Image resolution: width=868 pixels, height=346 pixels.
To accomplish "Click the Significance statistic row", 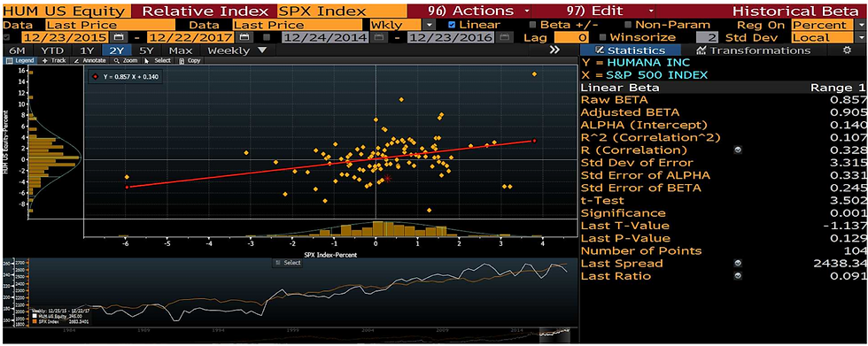I will [x=723, y=213].
